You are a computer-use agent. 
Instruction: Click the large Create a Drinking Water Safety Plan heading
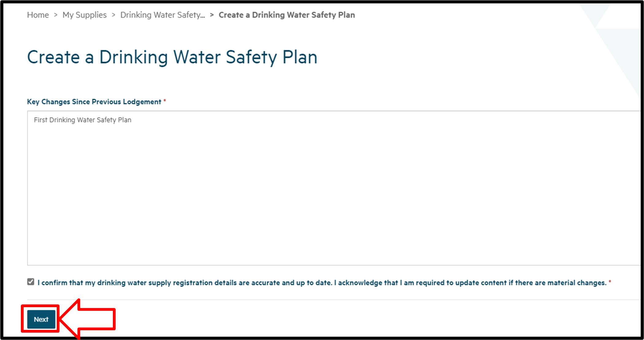tap(172, 57)
